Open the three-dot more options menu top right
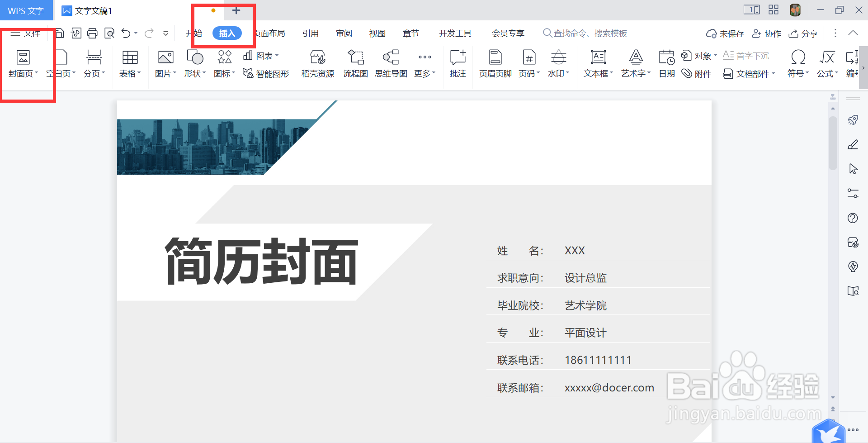The image size is (868, 443). coord(835,33)
